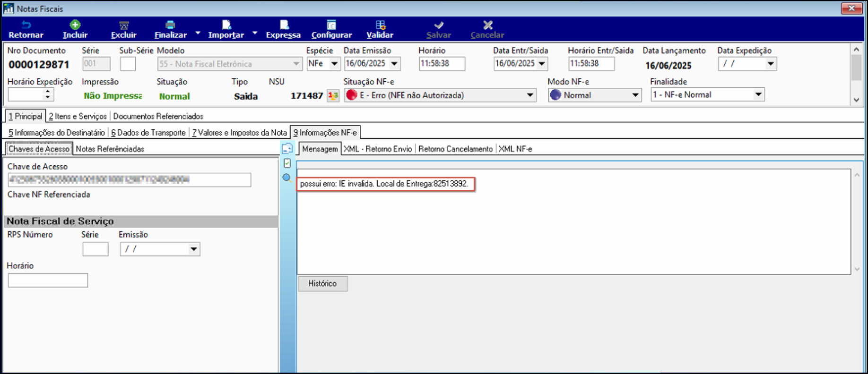Expand the Finalidade dropdown
868x374 pixels.
758,95
